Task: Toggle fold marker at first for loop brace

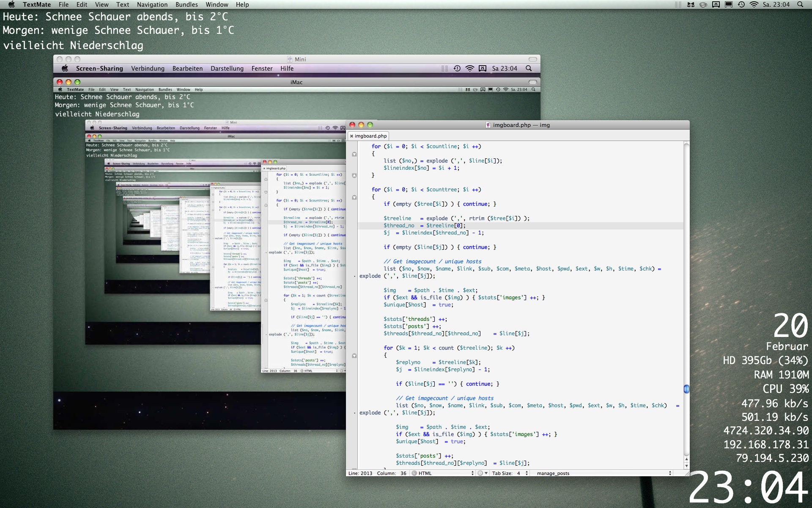Action: click(354, 154)
